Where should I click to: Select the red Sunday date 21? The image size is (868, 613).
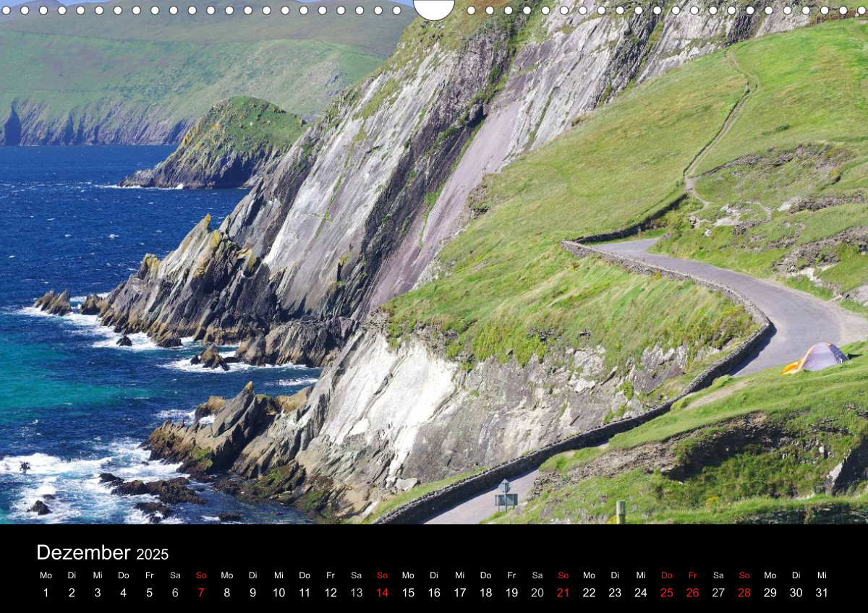click(x=563, y=593)
